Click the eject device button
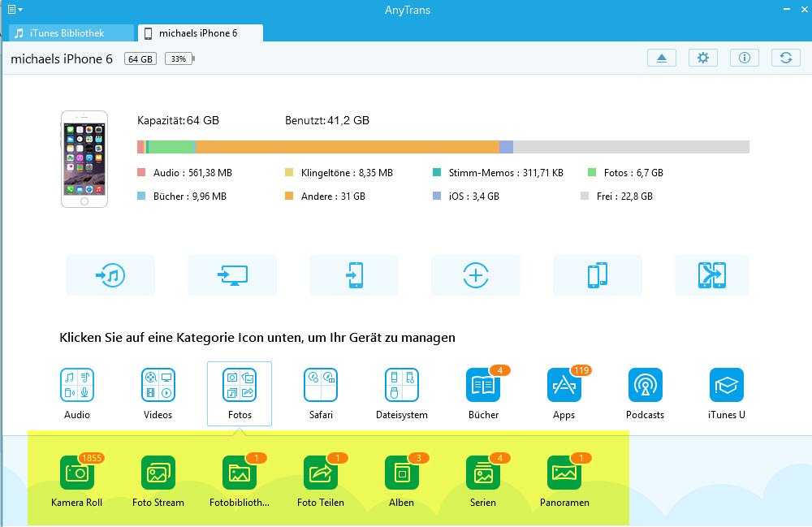This screenshot has width=812, height=527. coord(661,58)
